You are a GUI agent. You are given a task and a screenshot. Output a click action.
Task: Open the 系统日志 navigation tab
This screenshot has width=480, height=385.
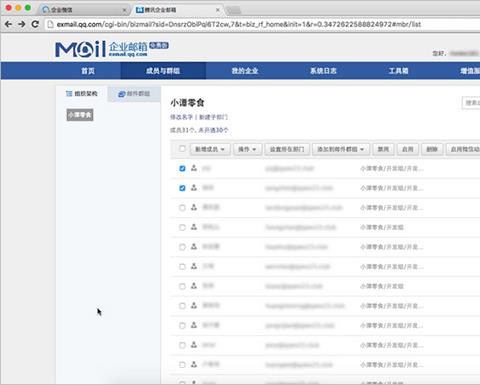point(323,71)
